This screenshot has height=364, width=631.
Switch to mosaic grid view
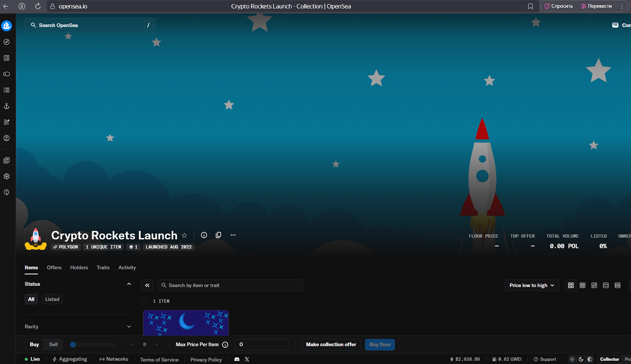coord(594,285)
